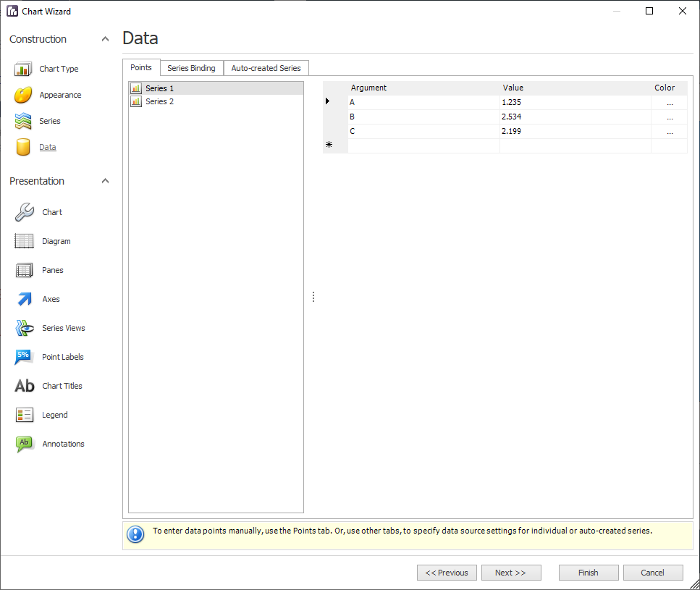The height and width of the screenshot is (590, 700).
Task: Open the Annotations page icon
Action: 22,443
